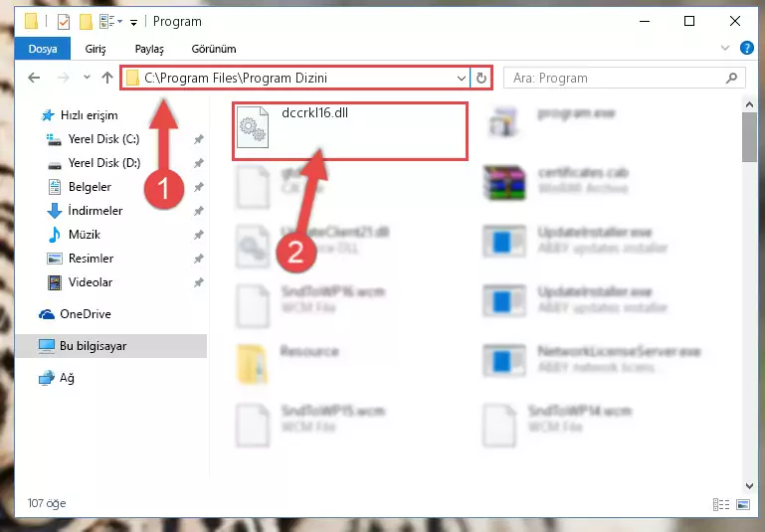Click pin icon next to Yerel Disk (D:)
The image size is (765, 532).
click(199, 163)
